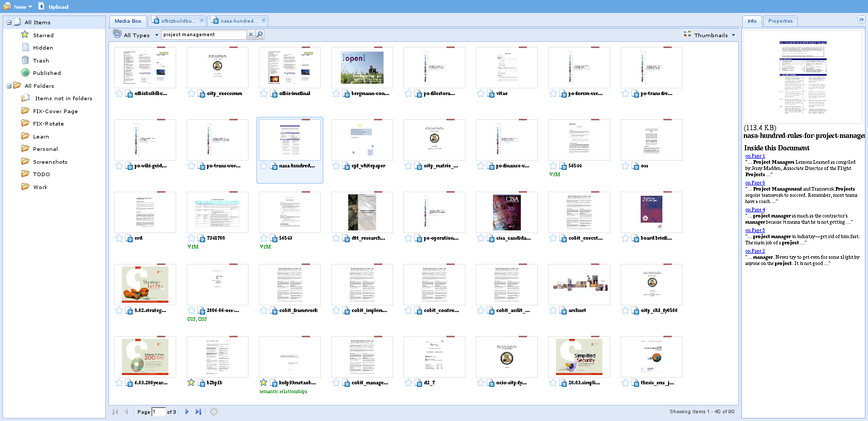Open the All Types filter dropdown
This screenshot has height=421, width=868.
pos(136,35)
